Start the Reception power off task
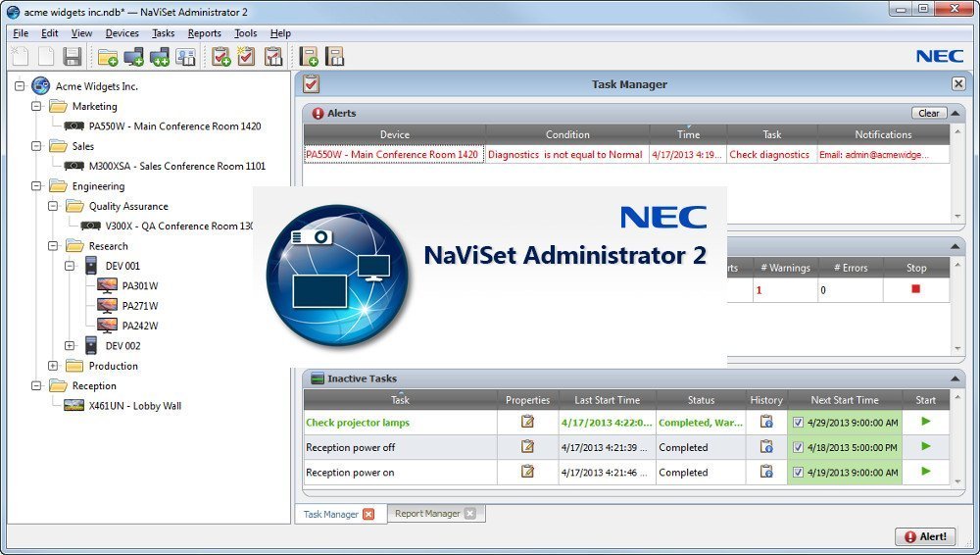 (x=926, y=446)
